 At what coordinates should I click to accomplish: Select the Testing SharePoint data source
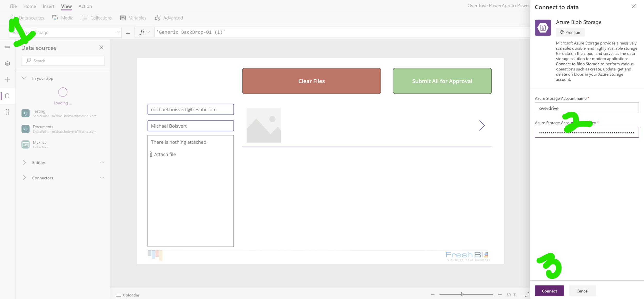coord(63,113)
